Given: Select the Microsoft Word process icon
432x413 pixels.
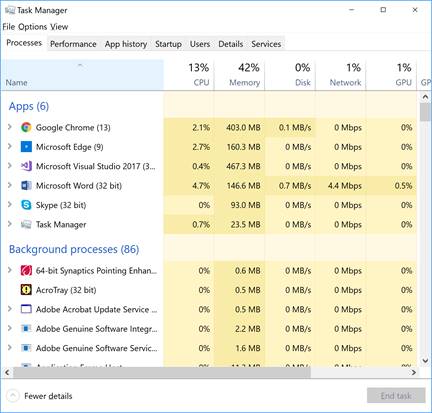Looking at the screenshot, I should [26, 185].
